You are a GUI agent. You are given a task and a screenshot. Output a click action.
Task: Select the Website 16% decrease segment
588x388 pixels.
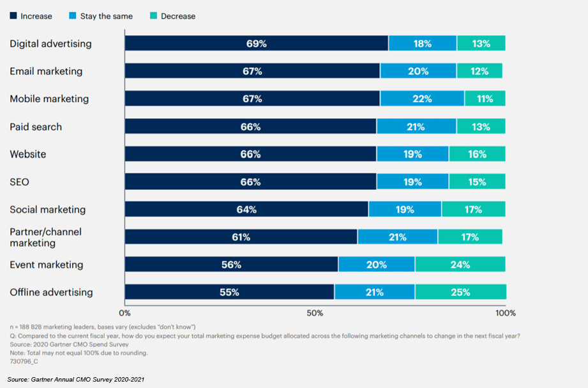(476, 154)
